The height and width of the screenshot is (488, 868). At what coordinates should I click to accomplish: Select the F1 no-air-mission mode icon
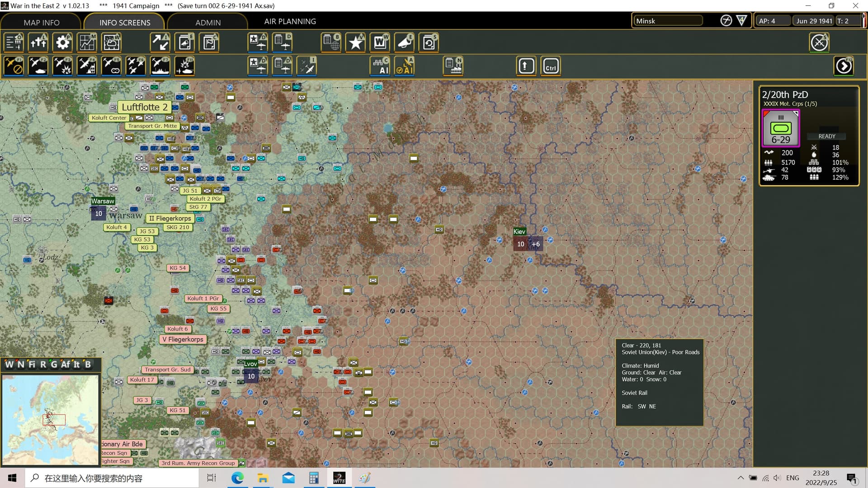(x=14, y=66)
